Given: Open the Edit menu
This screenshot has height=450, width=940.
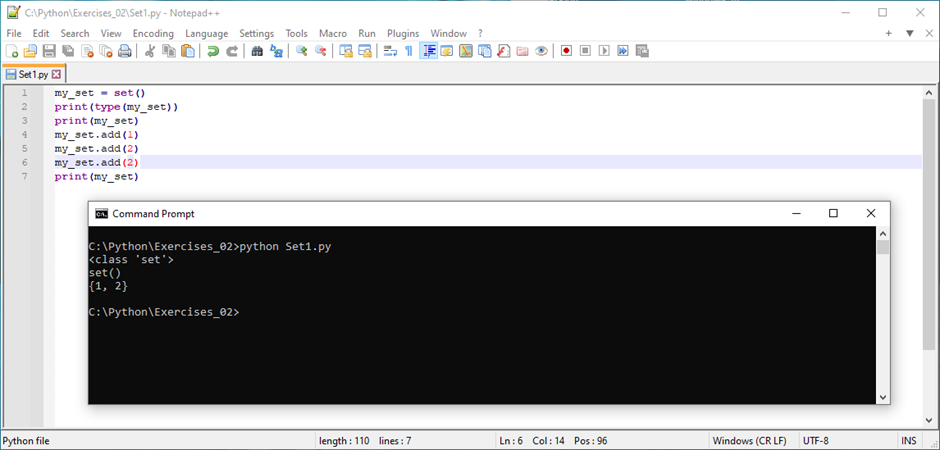Looking at the screenshot, I should tap(41, 34).
